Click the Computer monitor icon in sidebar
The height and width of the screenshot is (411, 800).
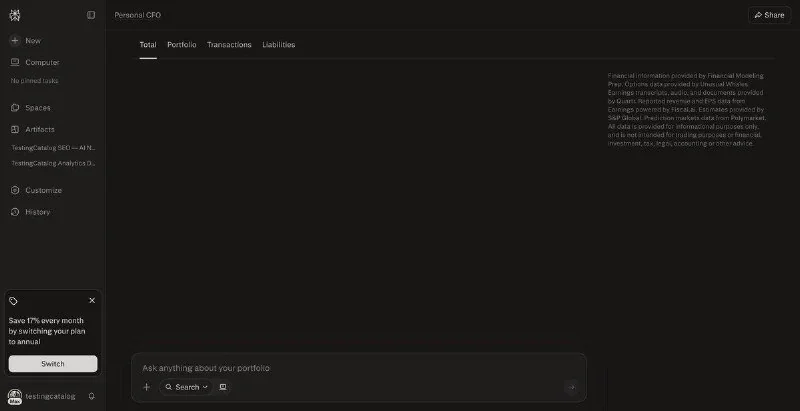[15, 62]
